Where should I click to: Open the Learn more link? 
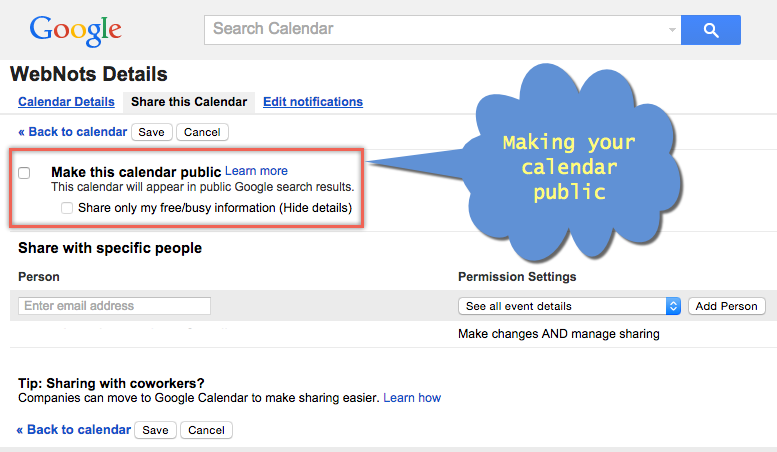(256, 171)
